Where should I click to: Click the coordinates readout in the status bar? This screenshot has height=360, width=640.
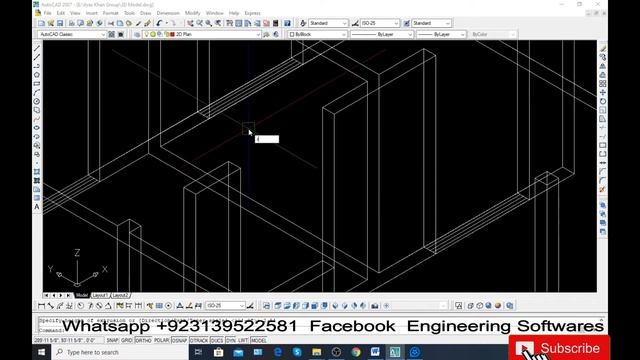[68, 340]
